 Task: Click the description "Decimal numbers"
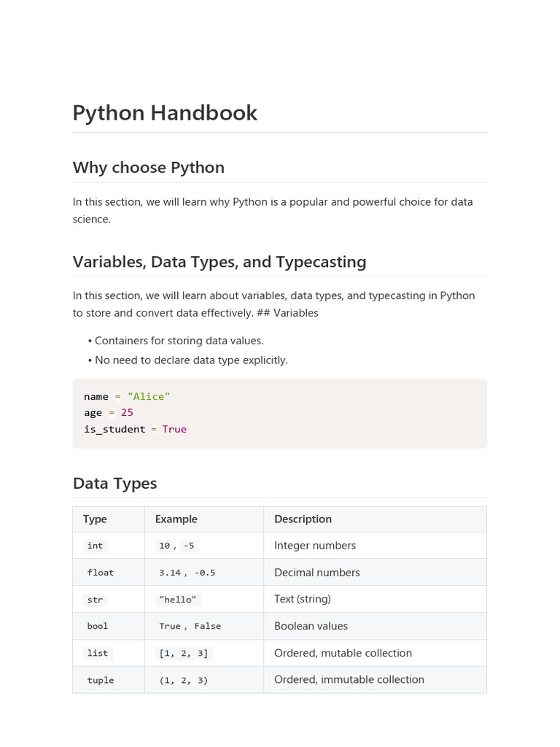pyautogui.click(x=317, y=572)
